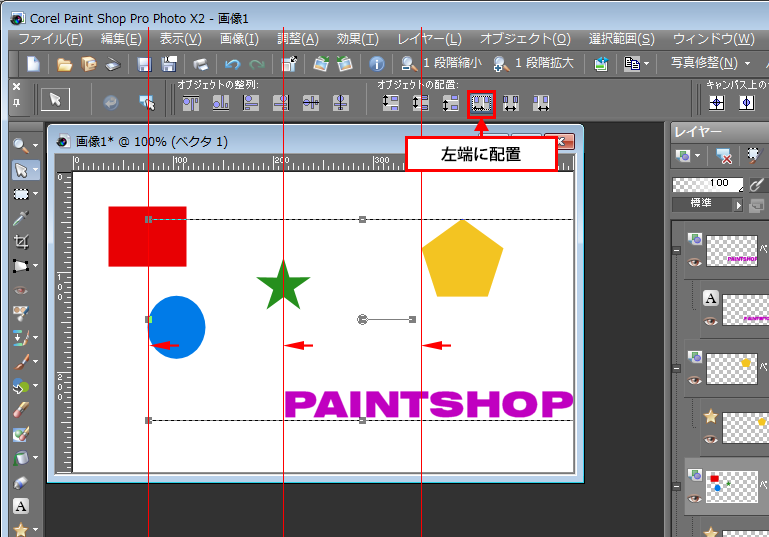Screen dimensions: 769x537
Task: Toggle eye of pentagon star-shape sublayer
Action: point(711,438)
